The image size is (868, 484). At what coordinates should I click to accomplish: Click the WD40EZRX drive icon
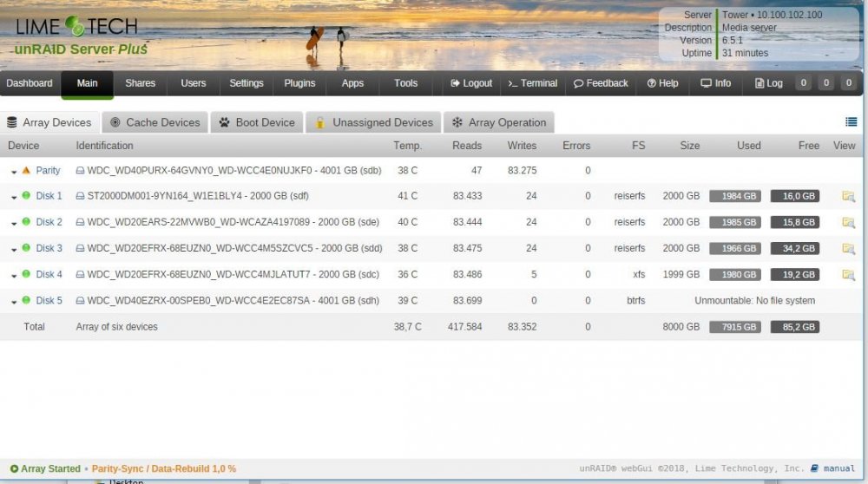(80, 300)
